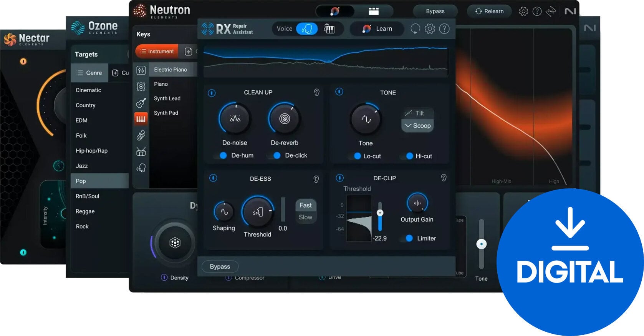
Task: Open Neutron help question mark icon
Action: point(537,11)
